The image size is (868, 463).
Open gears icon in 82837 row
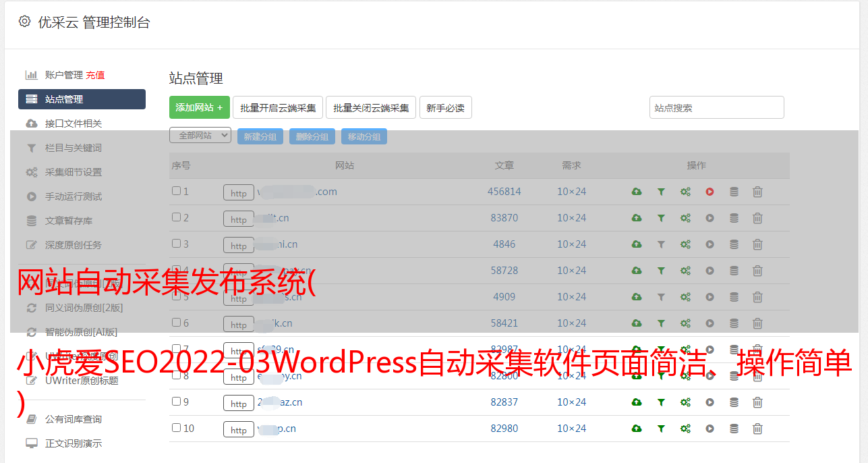685,402
